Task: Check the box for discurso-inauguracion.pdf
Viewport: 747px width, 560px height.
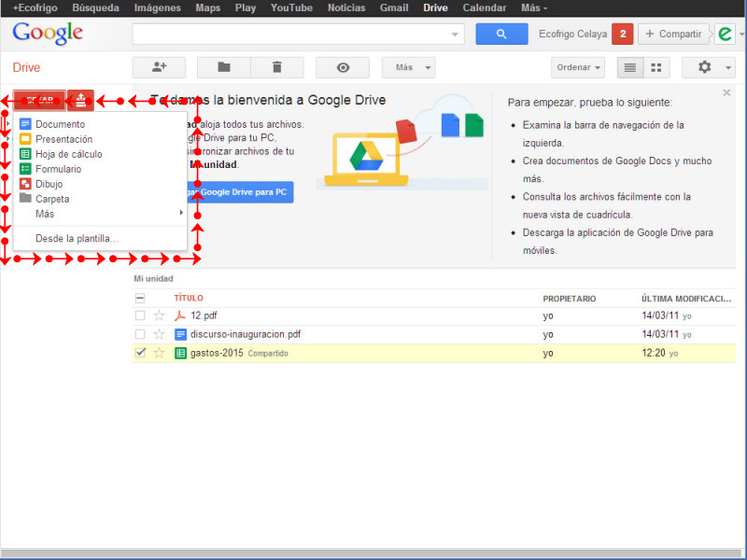Action: 140,334
